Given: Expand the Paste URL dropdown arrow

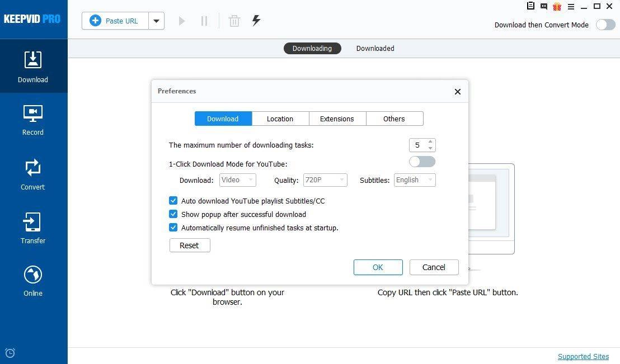Looking at the screenshot, I should coord(157,21).
